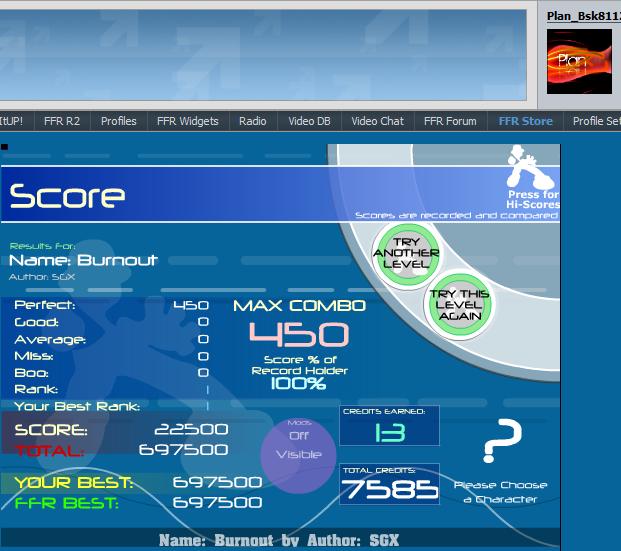Click the question mark character icon
The image size is (621, 551).
502,440
